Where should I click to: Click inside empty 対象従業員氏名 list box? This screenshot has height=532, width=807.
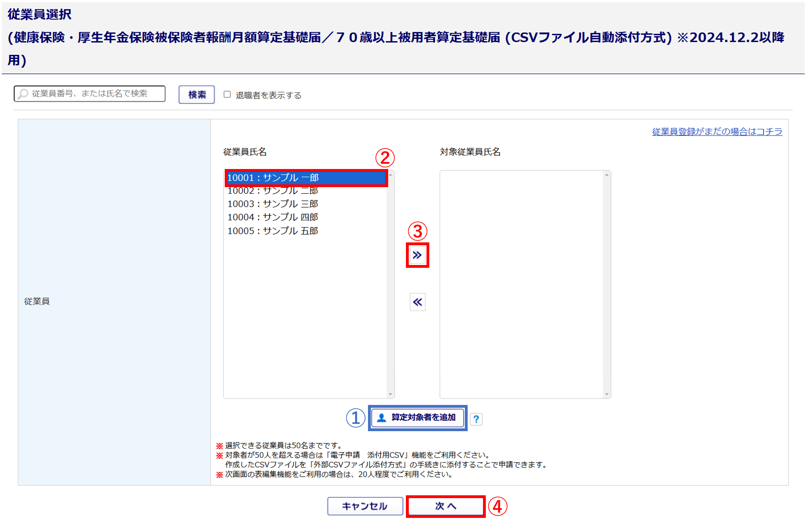point(522,282)
